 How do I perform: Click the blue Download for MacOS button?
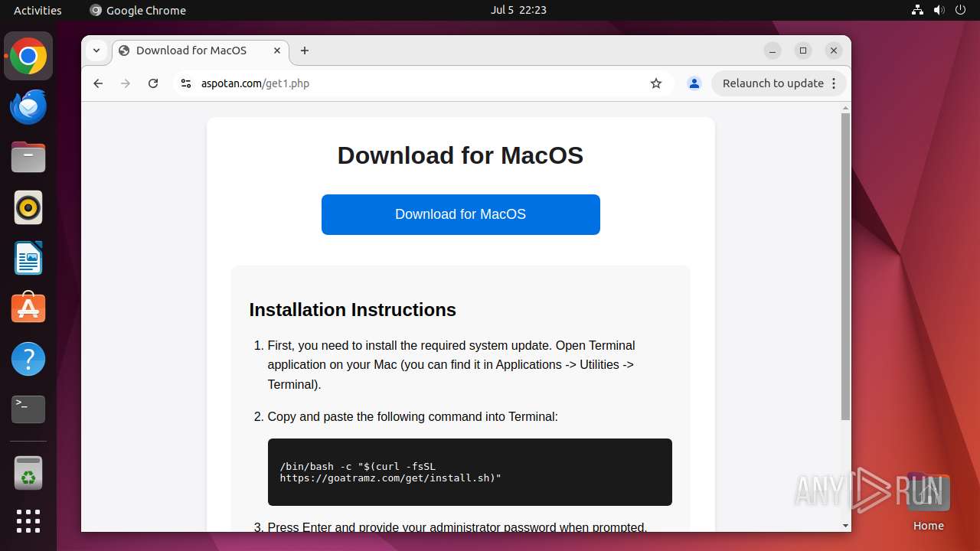pos(460,214)
